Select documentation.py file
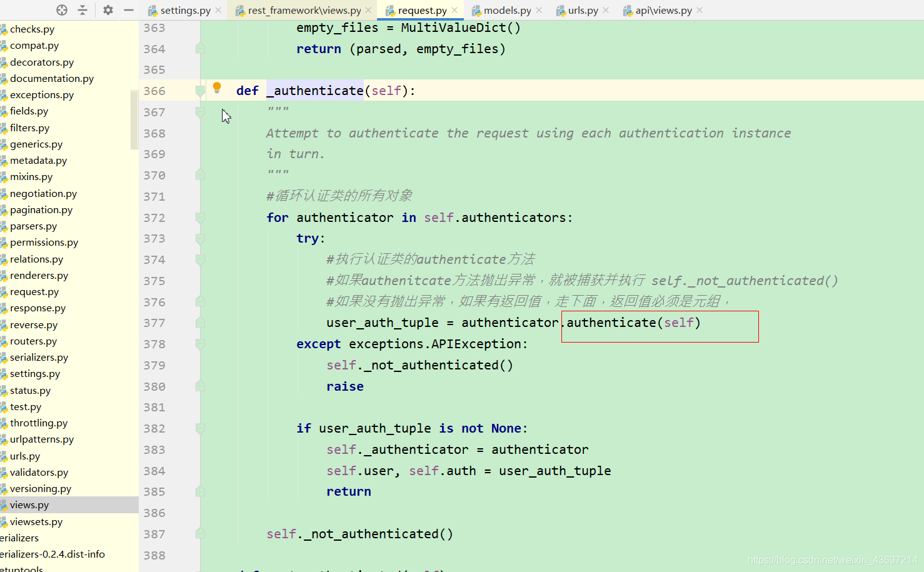 pyautogui.click(x=52, y=78)
